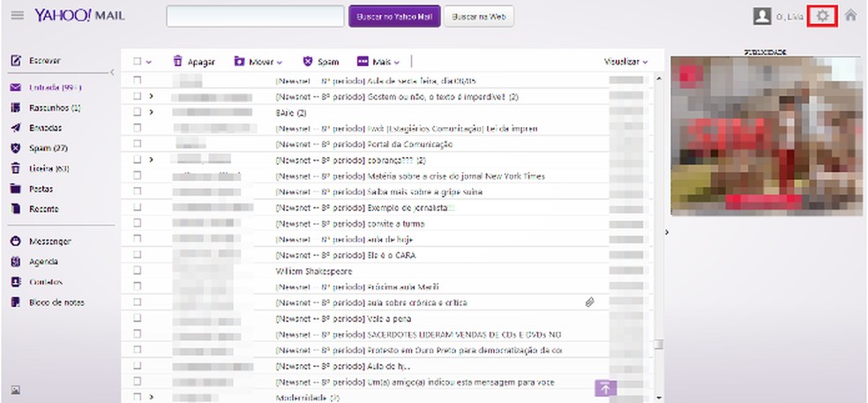Check the 'Vale a pena' email checkbox
Viewport: 868px width, 403px height.
point(138,318)
